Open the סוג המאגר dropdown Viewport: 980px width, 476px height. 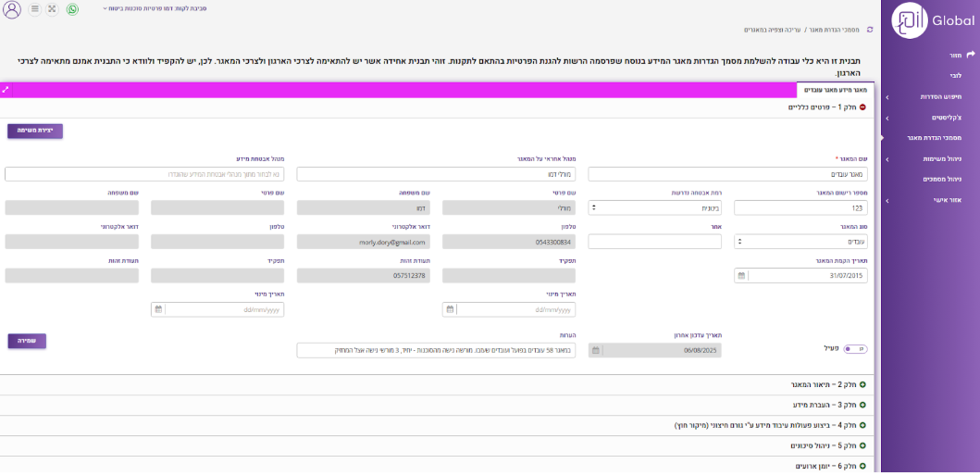pyautogui.click(x=740, y=242)
